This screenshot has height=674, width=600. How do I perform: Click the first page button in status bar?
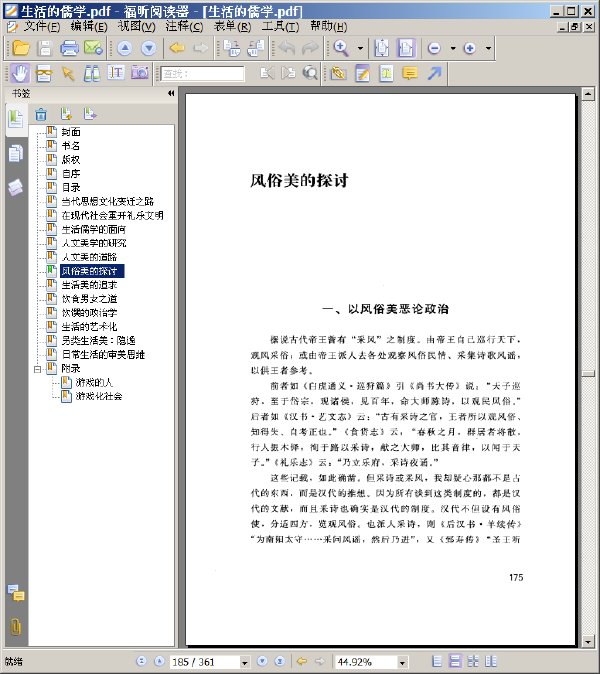(x=141, y=661)
